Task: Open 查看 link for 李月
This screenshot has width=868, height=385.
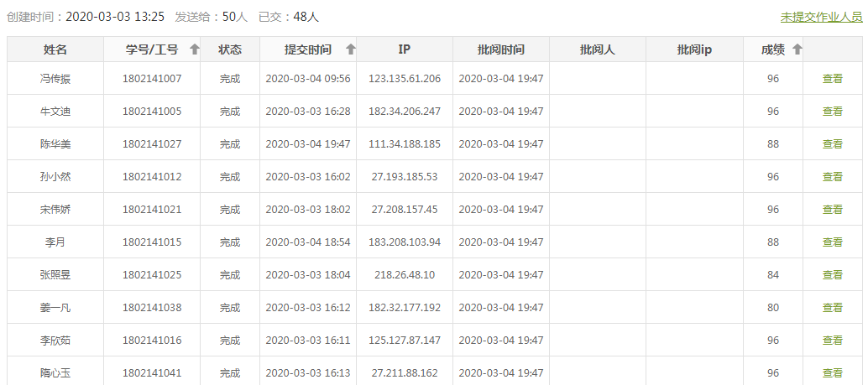Action: (832, 242)
